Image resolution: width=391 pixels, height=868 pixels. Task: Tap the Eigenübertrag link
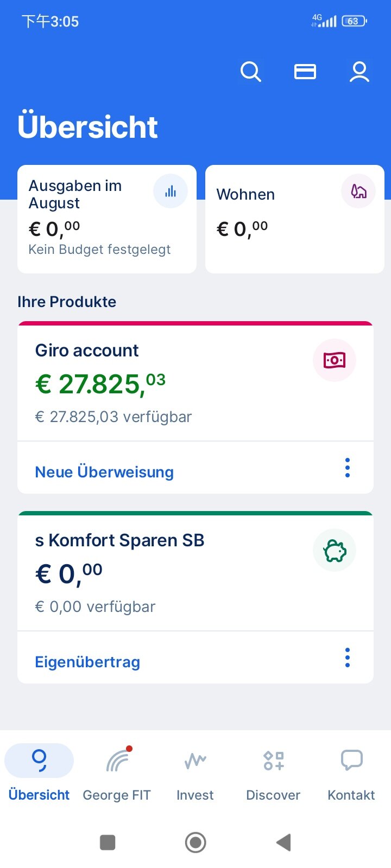(87, 662)
